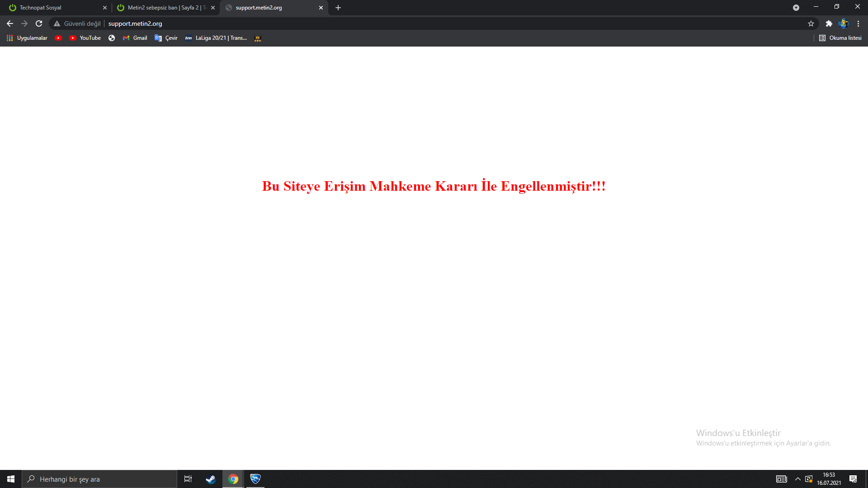868x488 pixels.
Task: Open Chrome extensions puzzle icon
Action: point(829,23)
